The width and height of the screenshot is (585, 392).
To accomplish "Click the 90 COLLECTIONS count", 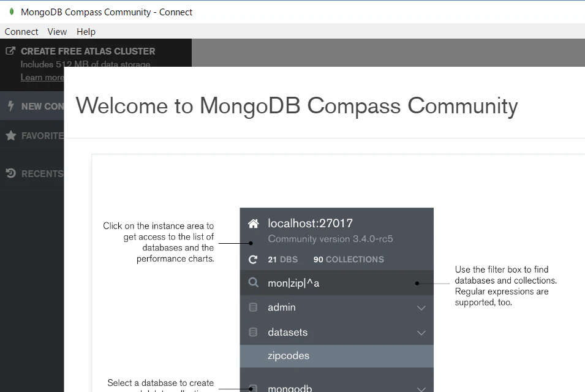I will point(349,259).
